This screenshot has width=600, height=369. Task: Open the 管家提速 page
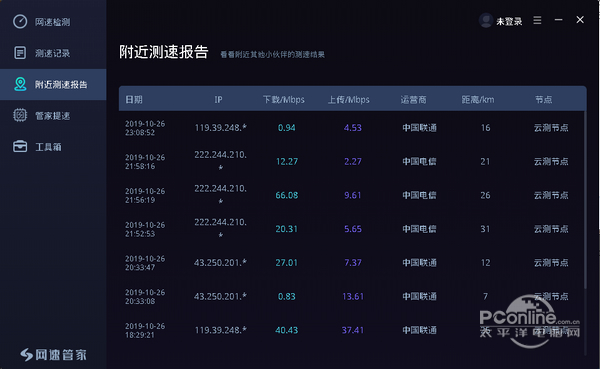coord(53,116)
